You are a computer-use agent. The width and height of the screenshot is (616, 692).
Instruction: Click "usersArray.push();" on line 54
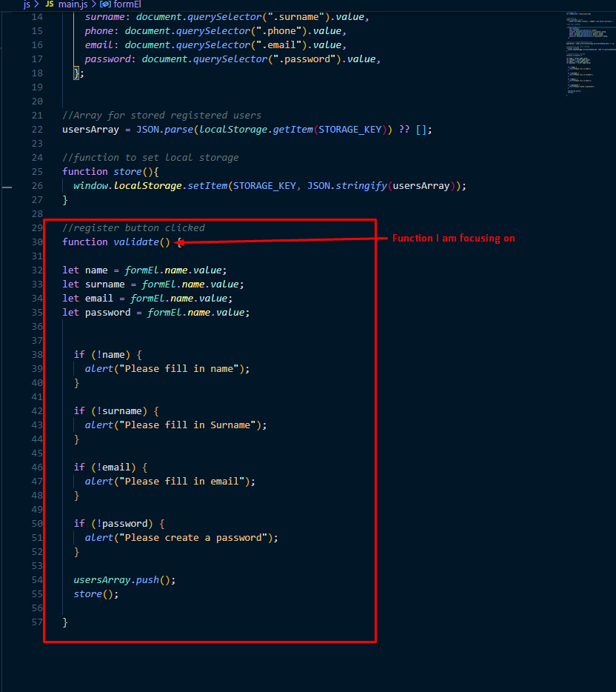(x=125, y=580)
